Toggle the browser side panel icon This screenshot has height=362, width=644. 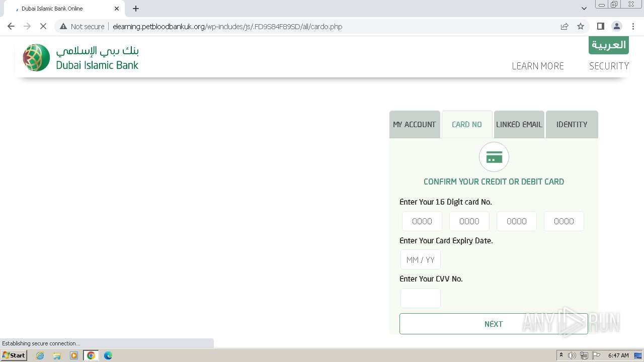click(x=600, y=26)
